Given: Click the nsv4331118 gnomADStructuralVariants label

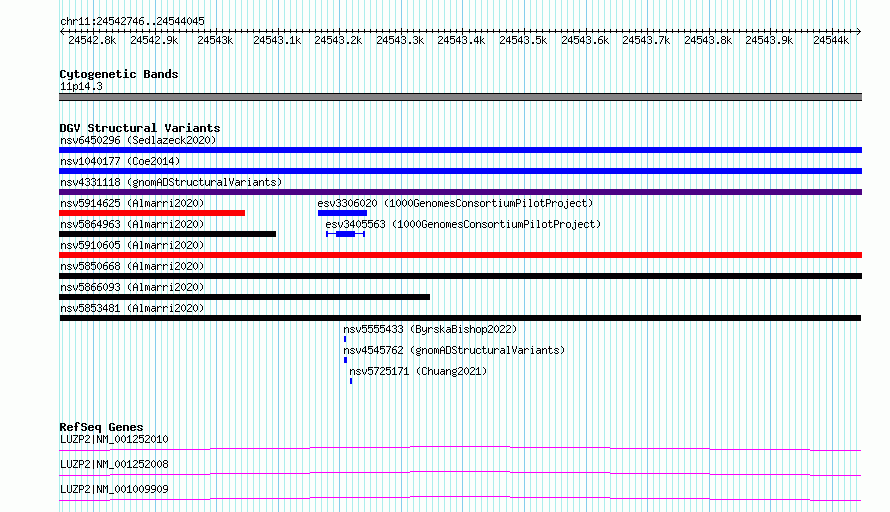Looking at the screenshot, I should click(171, 182).
